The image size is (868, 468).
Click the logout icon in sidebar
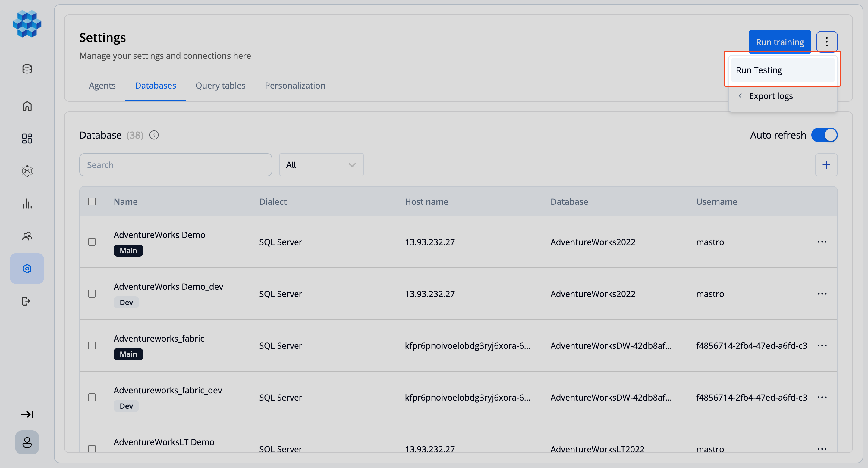[26, 301]
